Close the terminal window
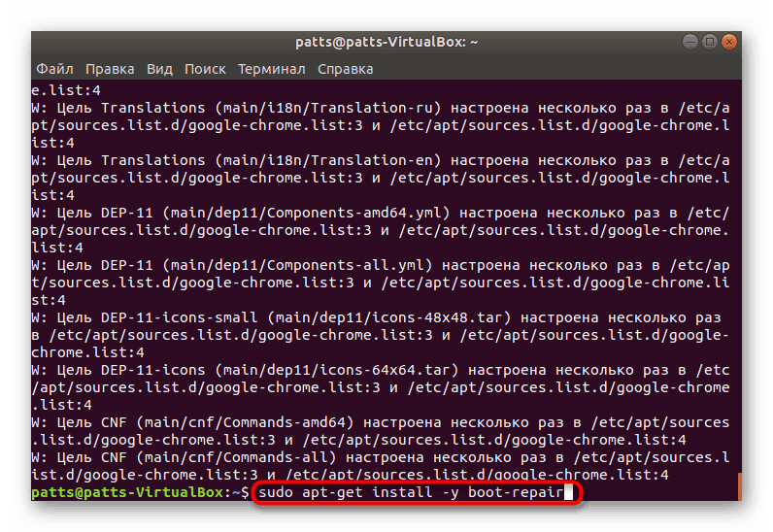Screen dimensions: 773x532 pos(728,42)
